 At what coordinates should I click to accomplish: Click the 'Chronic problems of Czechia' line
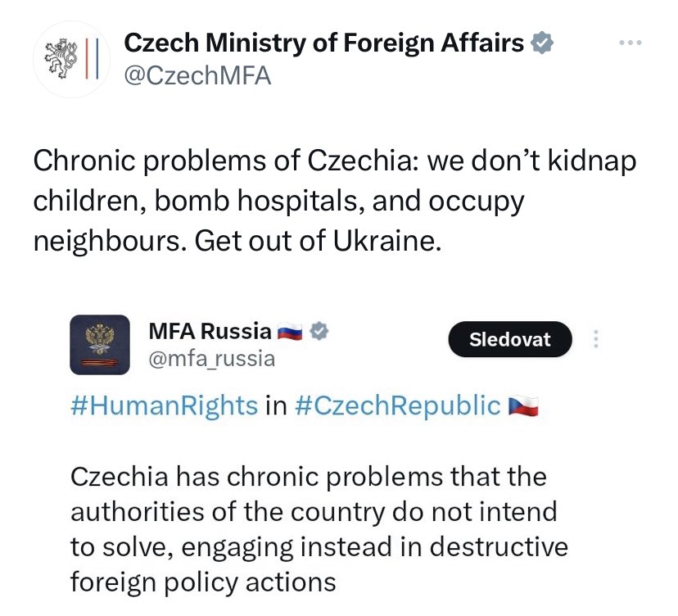click(334, 161)
